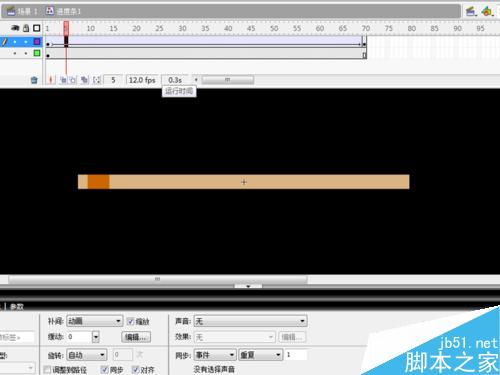Toggle lock all layers padlock icon
The height and width of the screenshot is (375, 500).
pyautogui.click(x=26, y=28)
